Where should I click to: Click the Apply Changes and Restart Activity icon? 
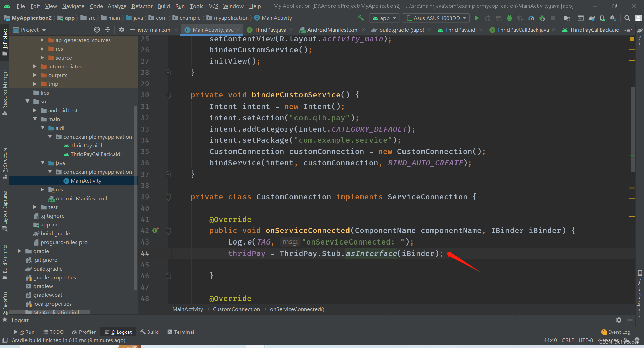[x=488, y=18]
